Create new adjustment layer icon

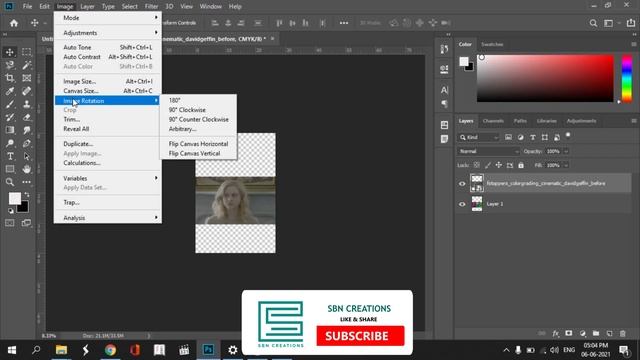[582, 333]
